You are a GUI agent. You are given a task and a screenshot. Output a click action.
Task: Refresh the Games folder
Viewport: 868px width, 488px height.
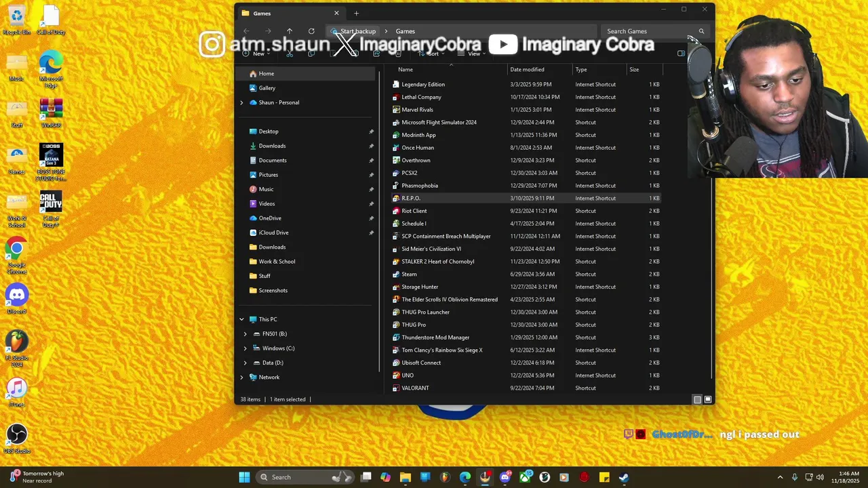coord(311,31)
